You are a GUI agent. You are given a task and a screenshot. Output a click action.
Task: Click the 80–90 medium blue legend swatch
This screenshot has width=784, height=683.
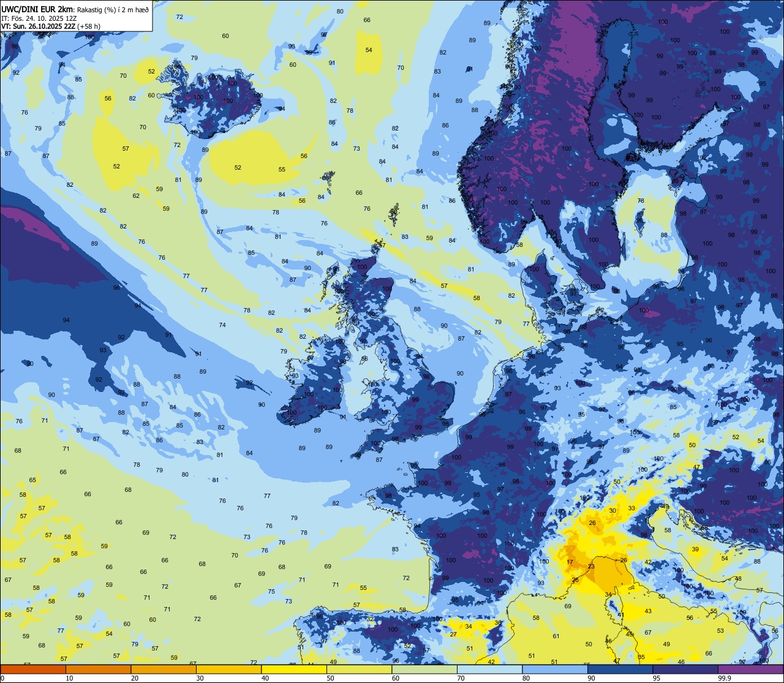555,669
